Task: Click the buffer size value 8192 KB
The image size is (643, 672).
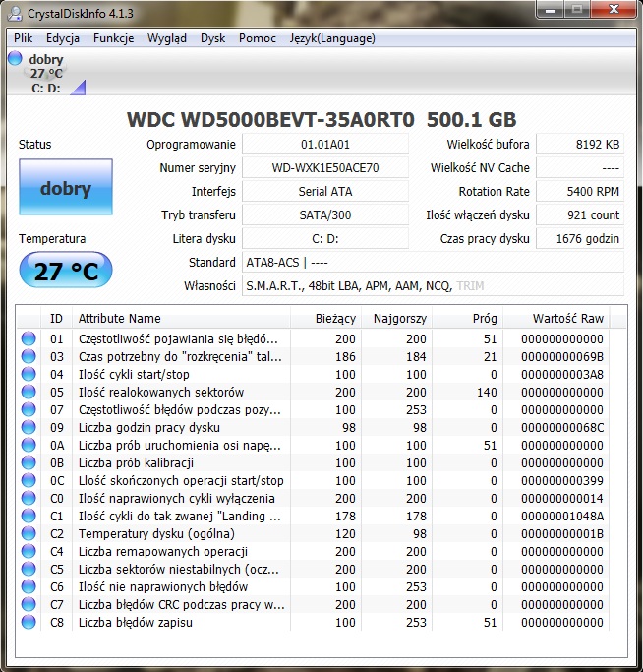Action: pyautogui.click(x=580, y=144)
